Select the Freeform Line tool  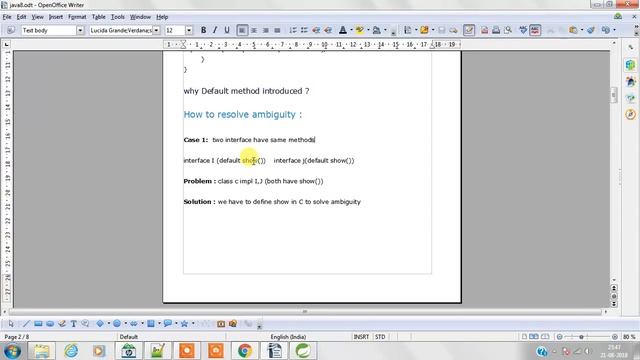tap(62, 324)
